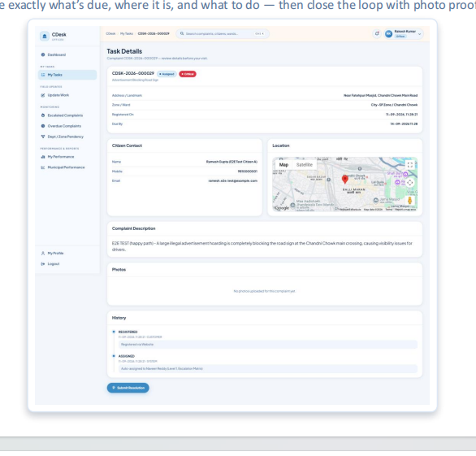Toggle map fullscreen view icon
476x456 pixels.
pos(410,165)
